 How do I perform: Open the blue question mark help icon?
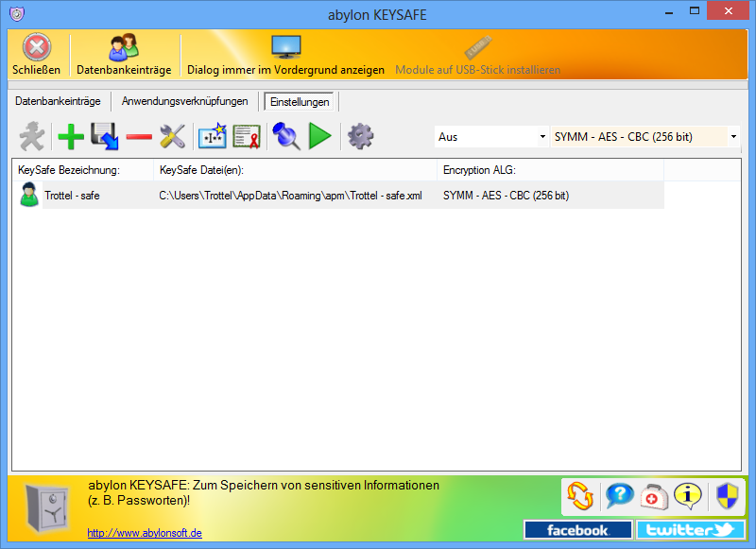tap(619, 496)
